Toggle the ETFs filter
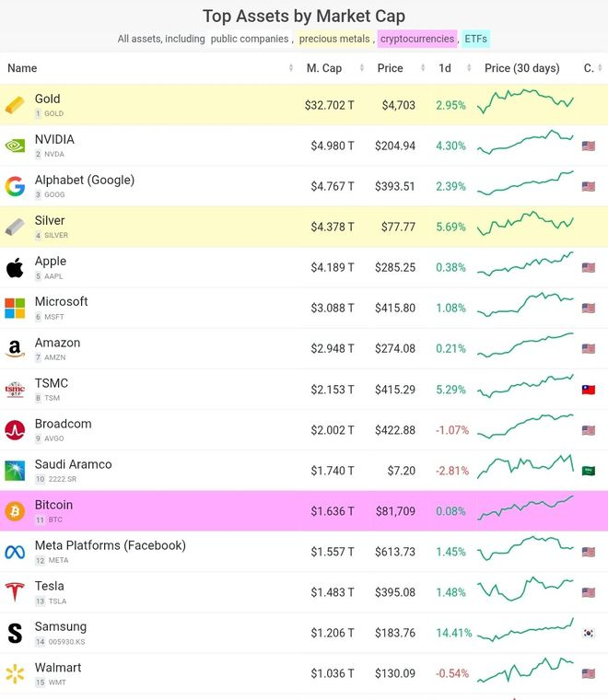This screenshot has width=608, height=700. tap(475, 39)
